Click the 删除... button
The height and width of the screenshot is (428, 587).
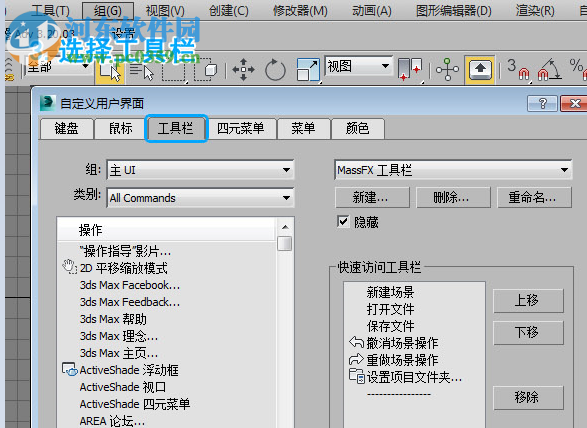point(453,197)
